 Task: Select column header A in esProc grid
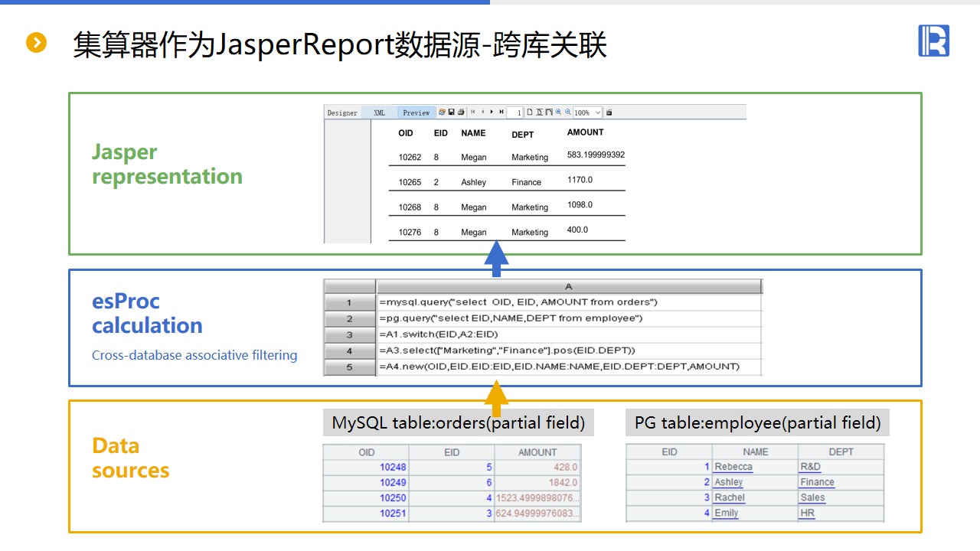[x=569, y=286]
